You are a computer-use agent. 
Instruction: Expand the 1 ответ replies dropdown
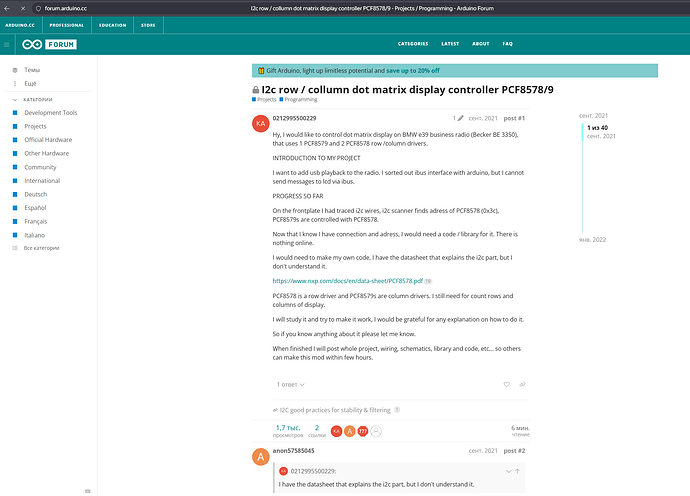click(294, 384)
